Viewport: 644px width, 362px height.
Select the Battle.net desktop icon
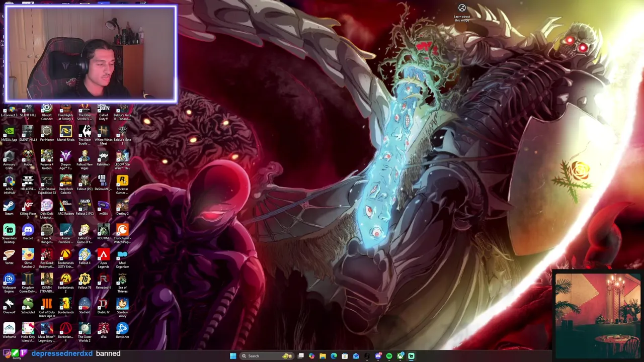click(122, 331)
